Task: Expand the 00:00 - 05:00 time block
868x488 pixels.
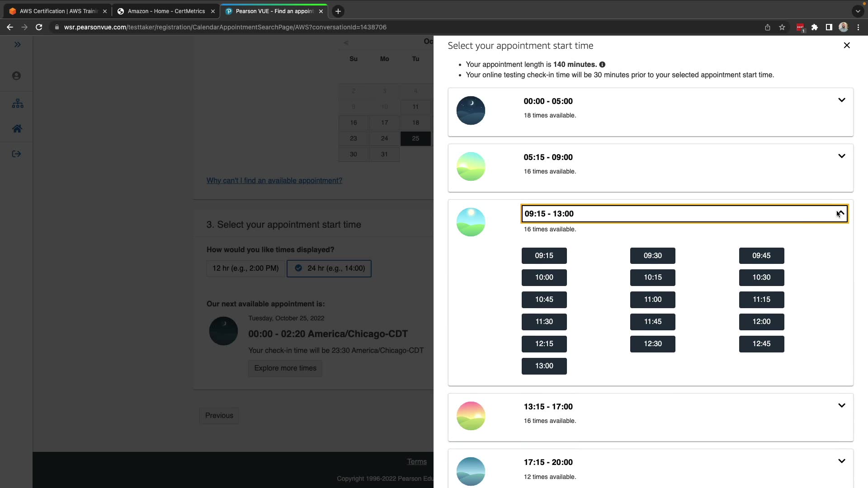Action: [841, 100]
